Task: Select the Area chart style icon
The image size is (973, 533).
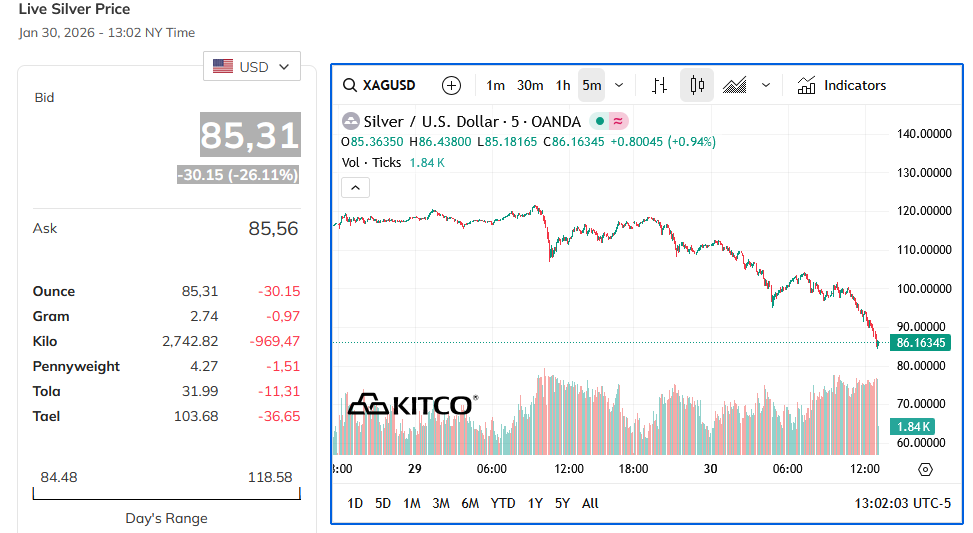Action: (735, 86)
